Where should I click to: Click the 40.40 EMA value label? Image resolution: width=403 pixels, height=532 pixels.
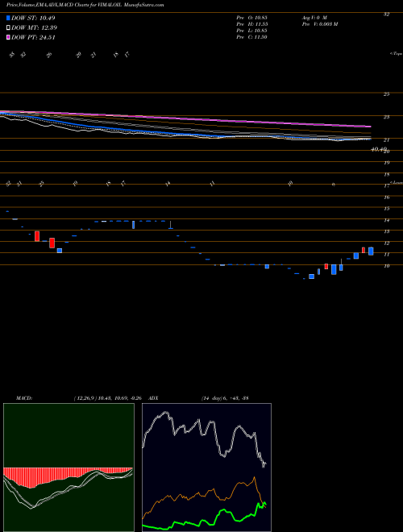[379, 149]
